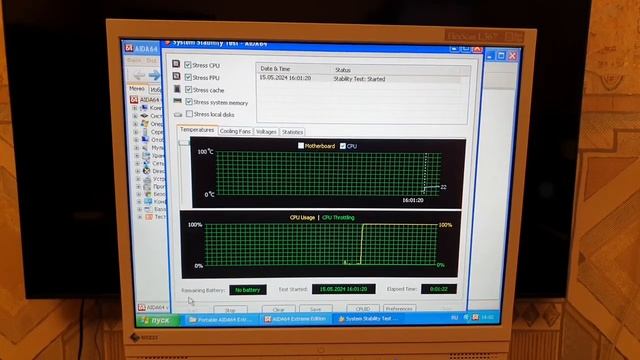Toggle the CPU temperature checkbox

343,146
